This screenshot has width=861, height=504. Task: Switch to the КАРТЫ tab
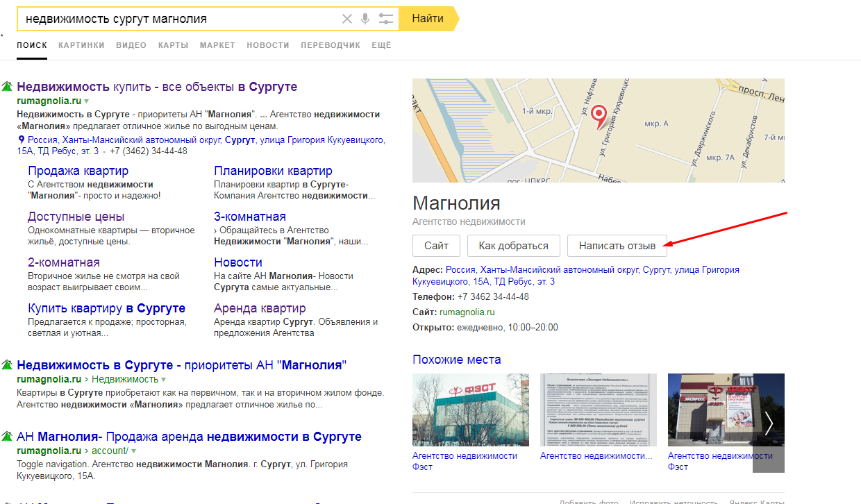click(x=173, y=45)
